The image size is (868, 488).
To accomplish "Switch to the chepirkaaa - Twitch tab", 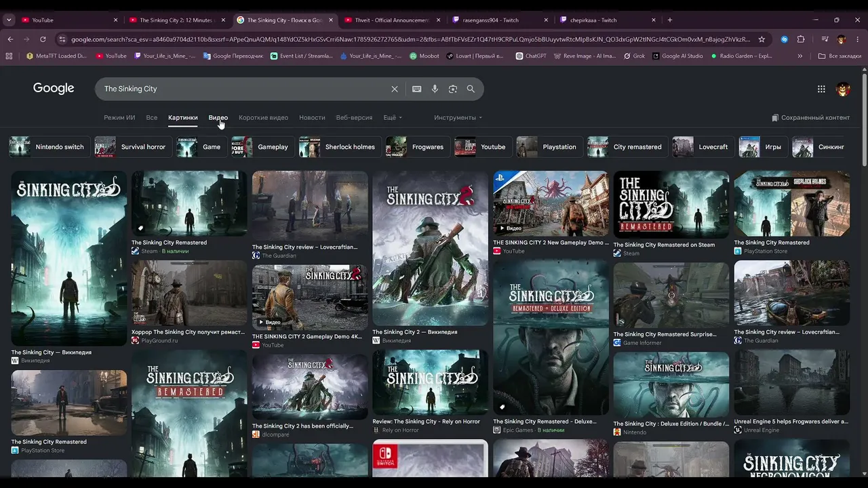I will [608, 20].
